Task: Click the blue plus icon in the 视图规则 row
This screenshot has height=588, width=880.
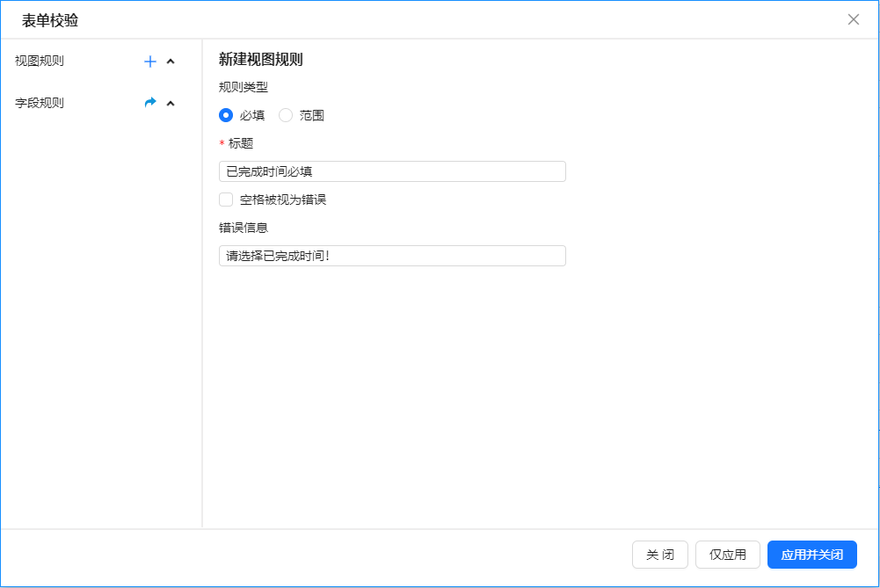Action: point(149,61)
